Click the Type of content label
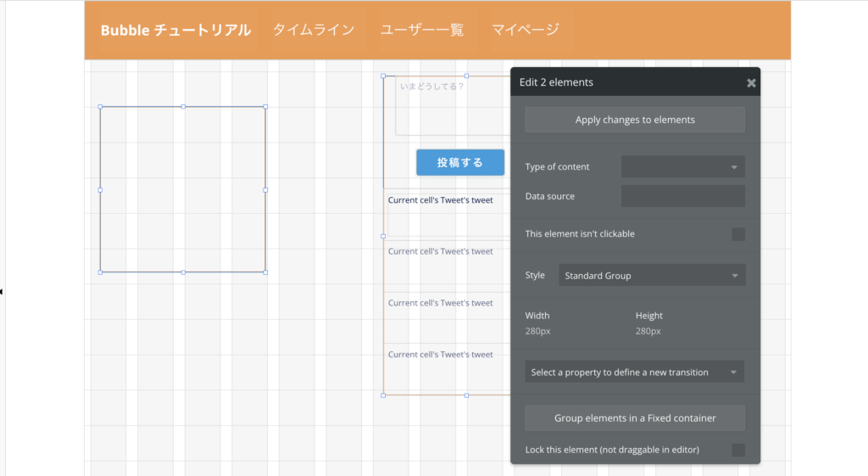Image resolution: width=868 pixels, height=476 pixels. pos(557,167)
